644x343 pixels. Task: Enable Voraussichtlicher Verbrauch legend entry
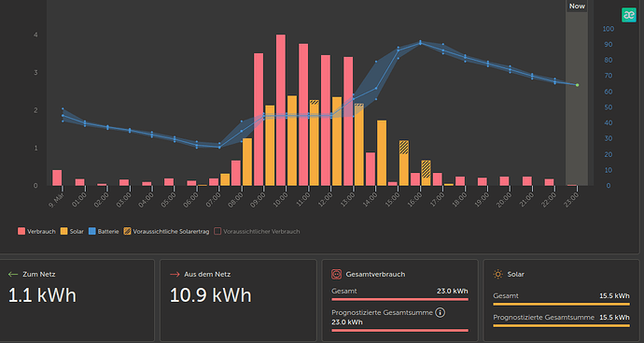(257, 232)
